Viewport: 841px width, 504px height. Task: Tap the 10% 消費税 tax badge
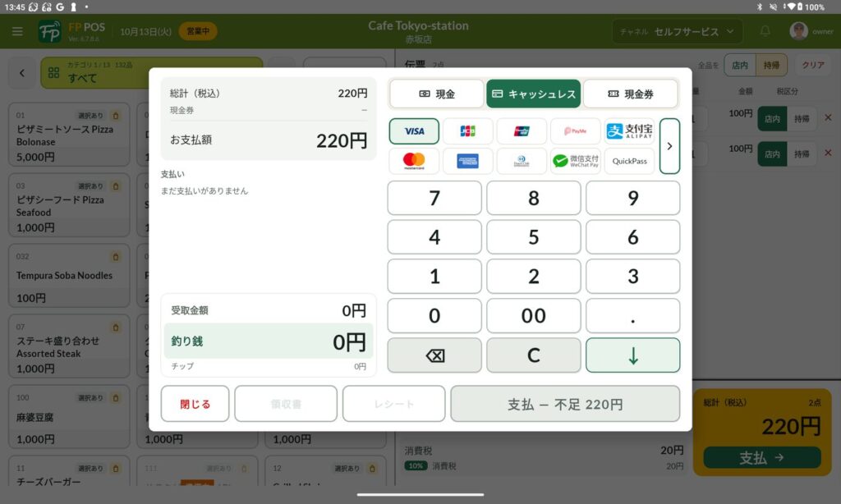tap(416, 466)
